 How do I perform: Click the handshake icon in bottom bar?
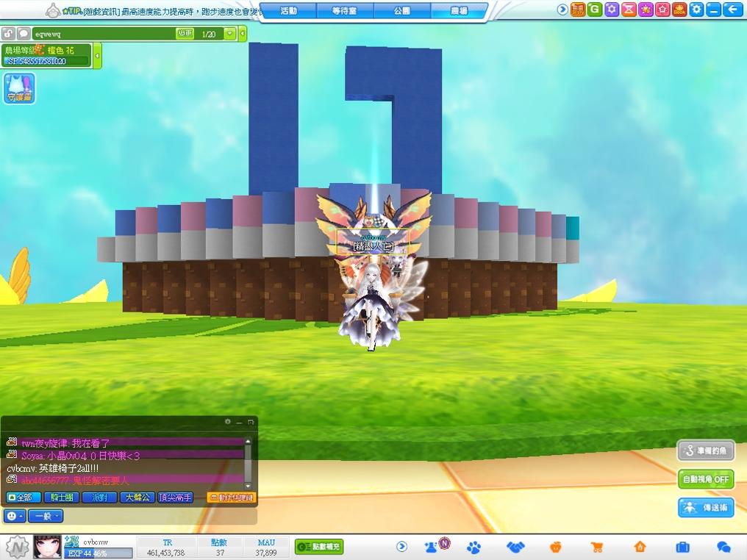pos(516,547)
